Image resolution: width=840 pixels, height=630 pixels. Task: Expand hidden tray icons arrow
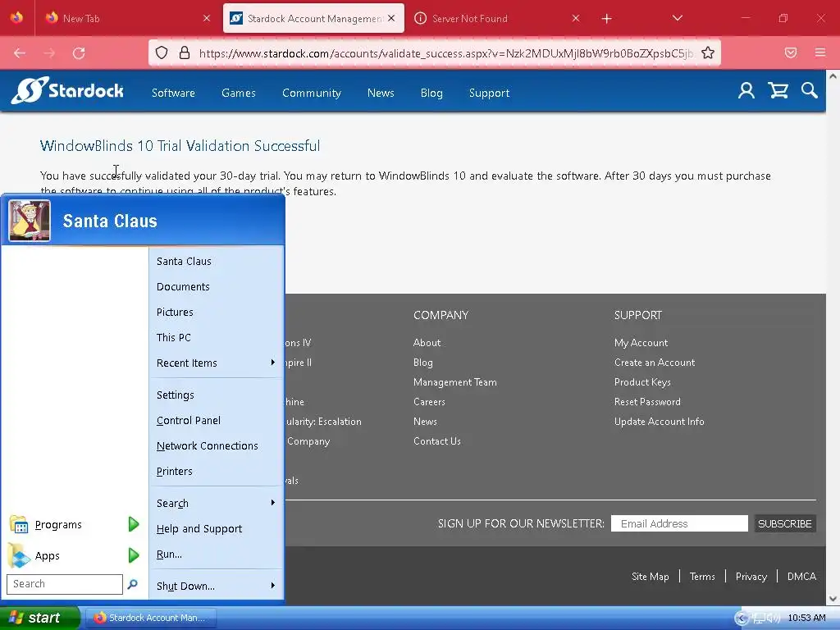(x=742, y=619)
